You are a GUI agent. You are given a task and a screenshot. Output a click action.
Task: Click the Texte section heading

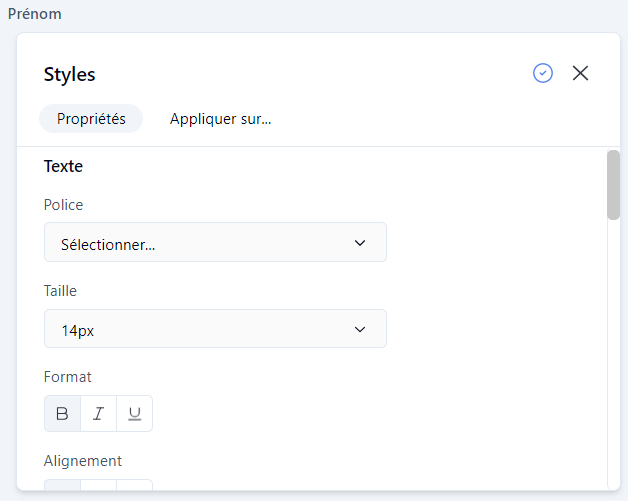click(63, 166)
